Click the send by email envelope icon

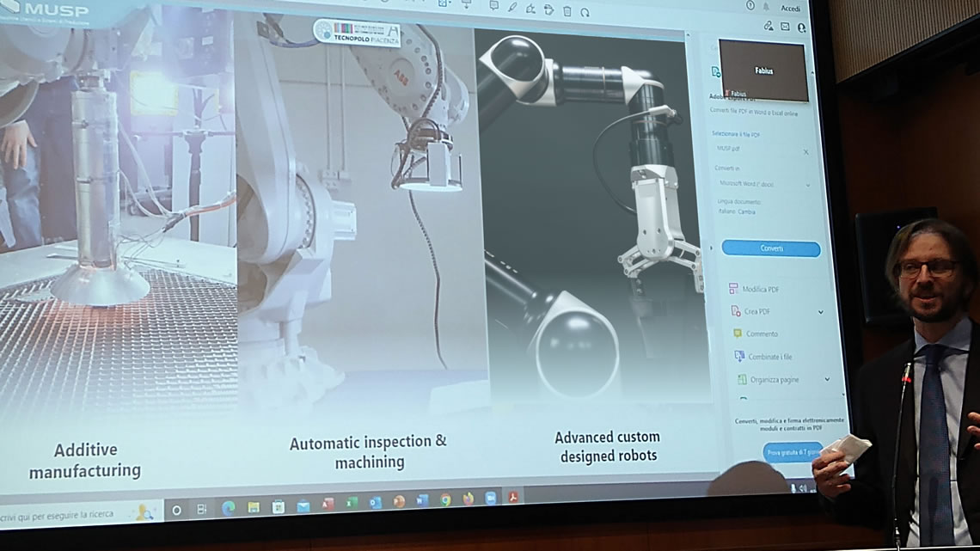(x=785, y=27)
